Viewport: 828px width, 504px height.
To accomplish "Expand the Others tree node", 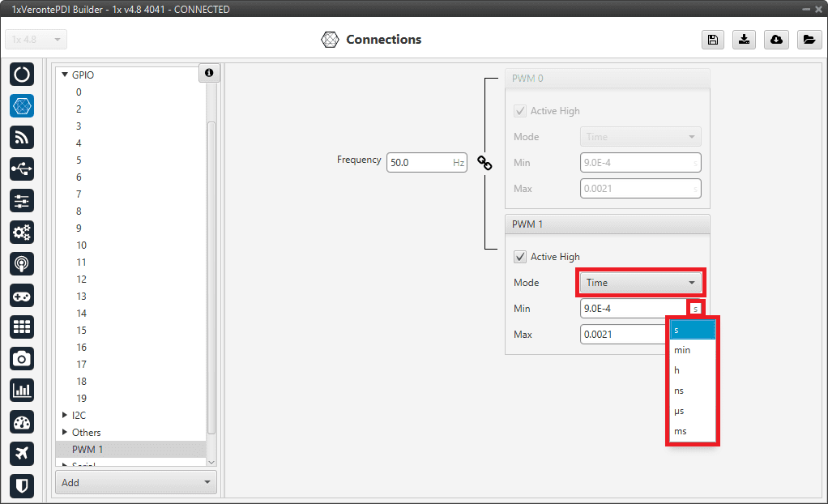I will (65, 432).
